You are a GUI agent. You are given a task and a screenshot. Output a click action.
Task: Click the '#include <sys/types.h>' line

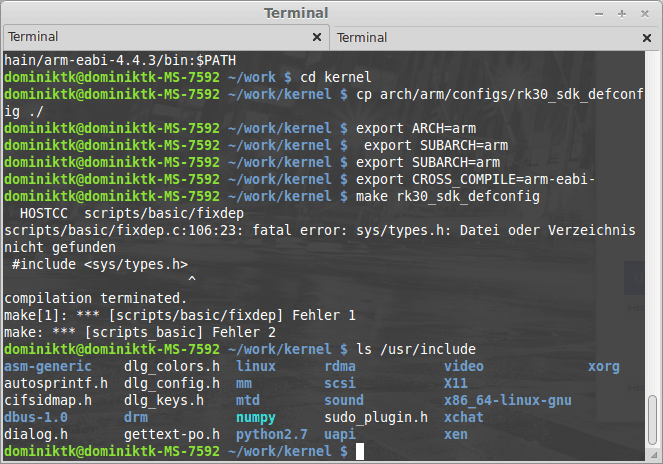coord(100,265)
